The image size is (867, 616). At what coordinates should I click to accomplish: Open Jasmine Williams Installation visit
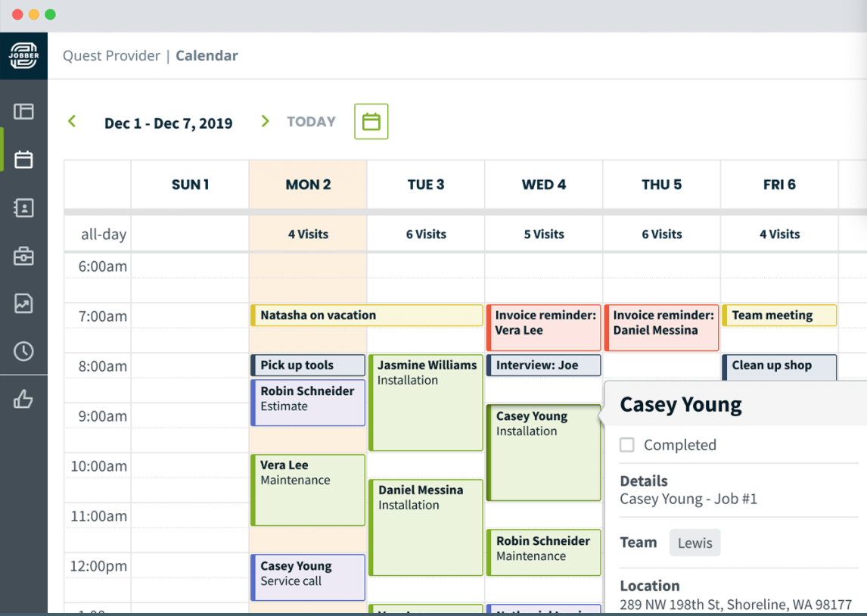(426, 402)
